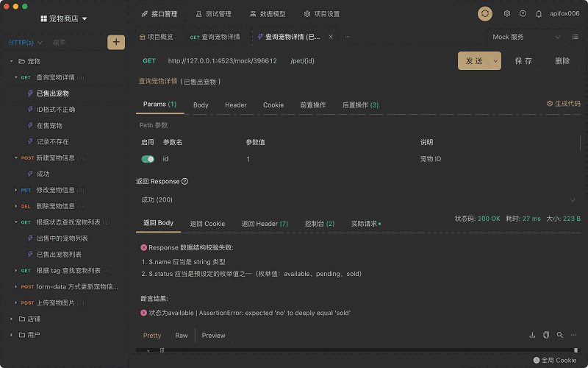Open settings gear icon in top bar
Image resolution: width=588 pixels, height=368 pixels.
507,14
